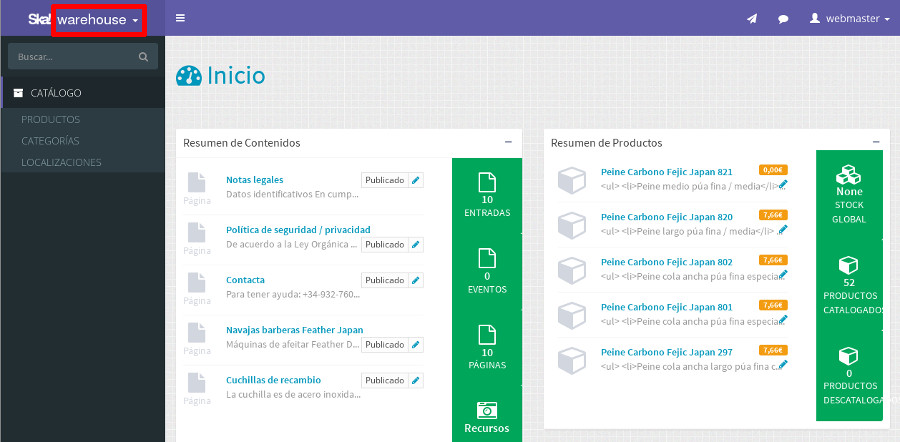Collapse the Resumen de Productos panel
The image size is (900, 442).
click(x=876, y=142)
